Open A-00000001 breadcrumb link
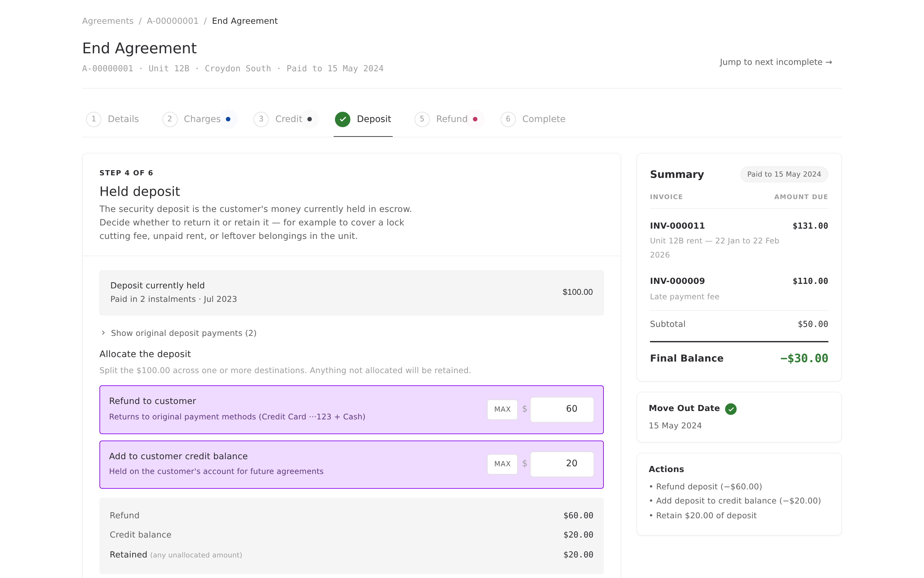924x578 pixels. point(173,21)
